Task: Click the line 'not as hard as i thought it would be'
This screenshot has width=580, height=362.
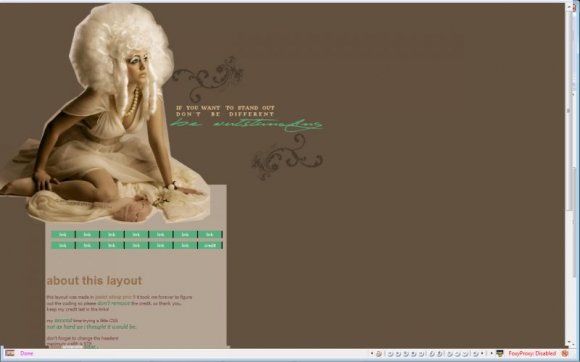Action: point(91,327)
